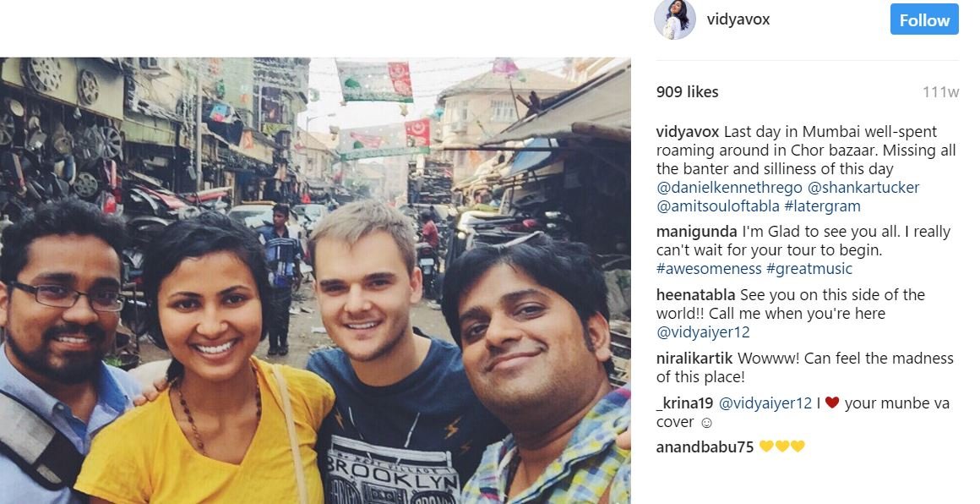Click the vidyavox profile avatar
Image resolution: width=980 pixels, height=504 pixels.
click(x=674, y=19)
